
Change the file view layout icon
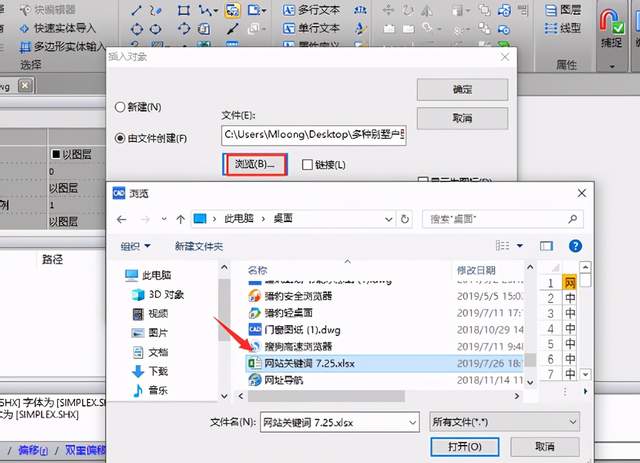(502, 245)
